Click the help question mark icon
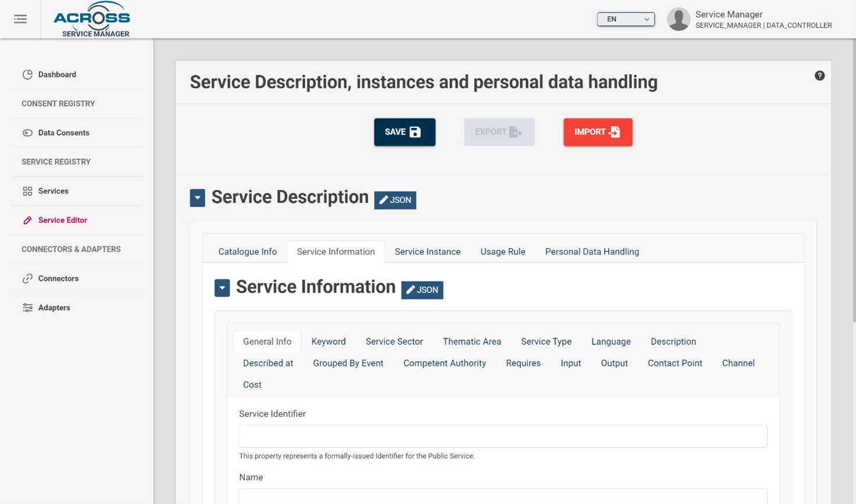The height and width of the screenshot is (504, 856). pos(819,76)
